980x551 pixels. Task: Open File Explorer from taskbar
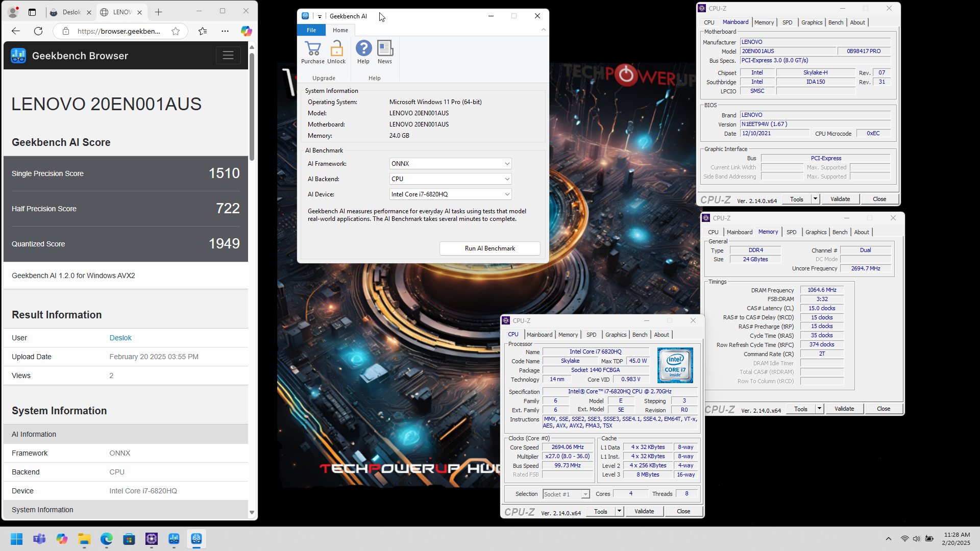84,539
